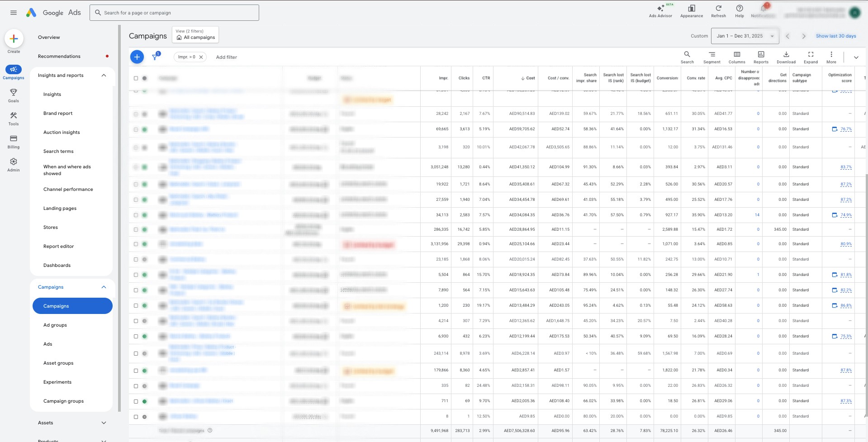Collapse the Insights and reports section
868x442 pixels.
pyautogui.click(x=104, y=76)
